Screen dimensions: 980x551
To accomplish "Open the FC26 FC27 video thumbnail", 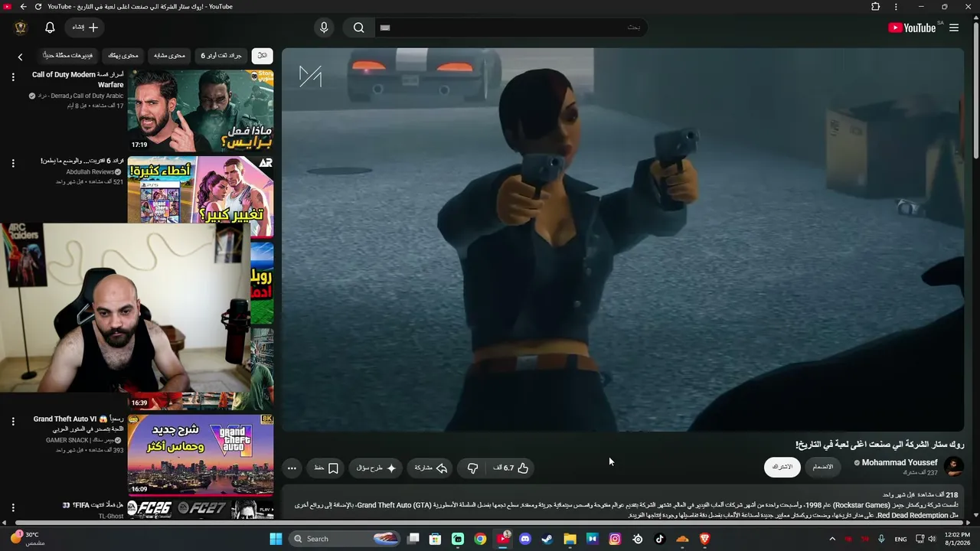I will pos(201,510).
